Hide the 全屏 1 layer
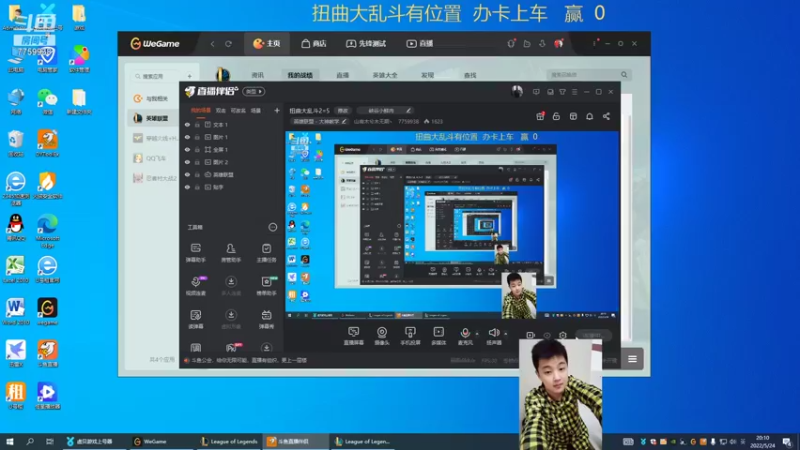 (187, 149)
